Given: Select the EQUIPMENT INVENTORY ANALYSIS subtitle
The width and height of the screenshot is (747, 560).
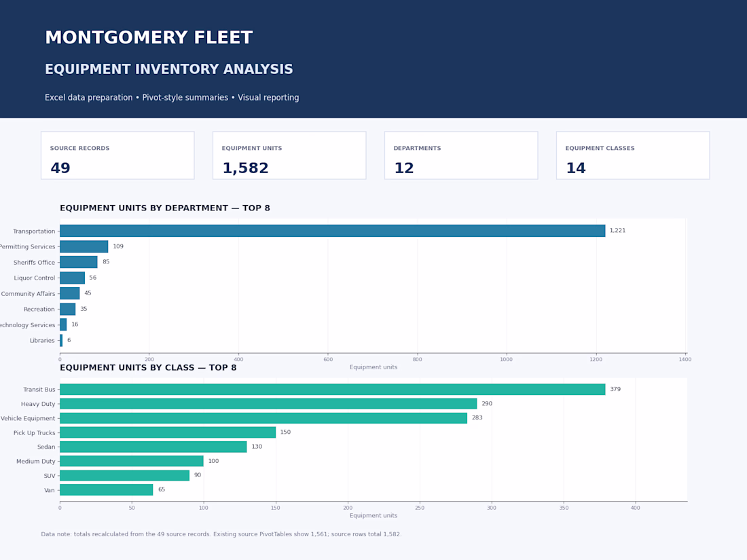Looking at the screenshot, I should coord(168,69).
